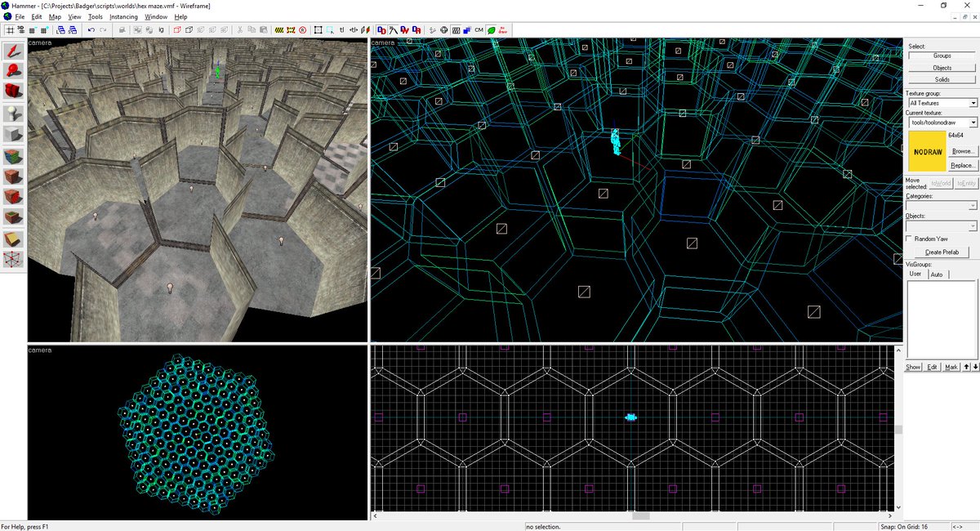Image resolution: width=980 pixels, height=531 pixels.
Task: Open the File menu
Action: coord(20,16)
